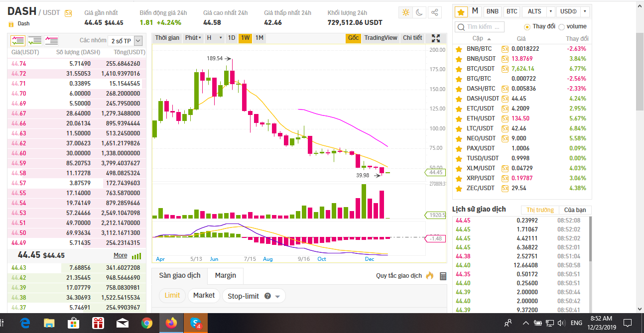
Task: Click the Tìm kiếm pair search field
Action: 480,27
